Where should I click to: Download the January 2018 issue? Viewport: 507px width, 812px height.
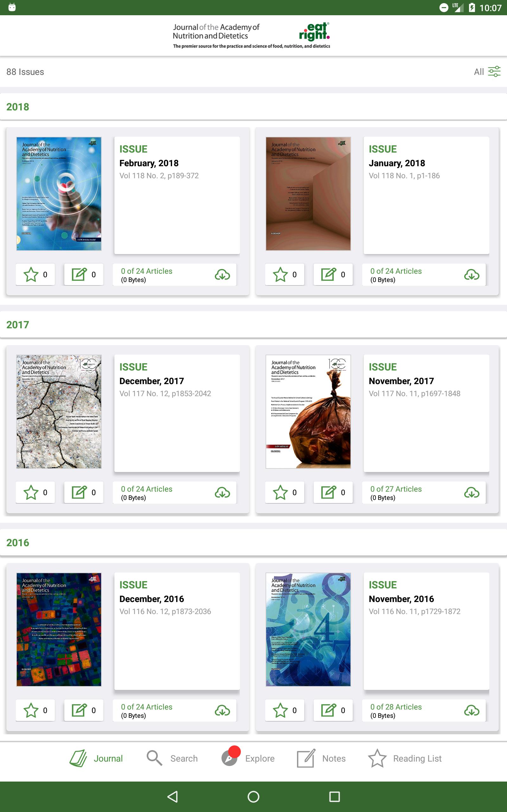(472, 275)
